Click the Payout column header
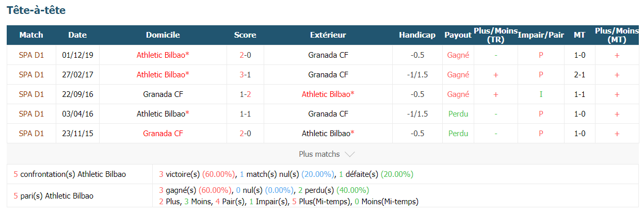This screenshot has height=213, width=644. (458, 35)
